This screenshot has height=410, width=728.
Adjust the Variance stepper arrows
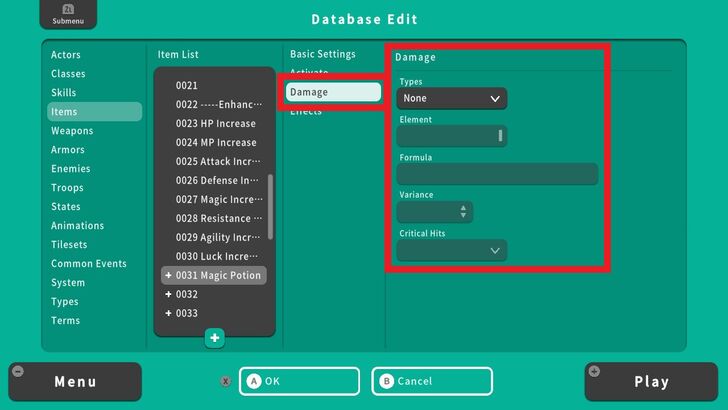click(462, 212)
